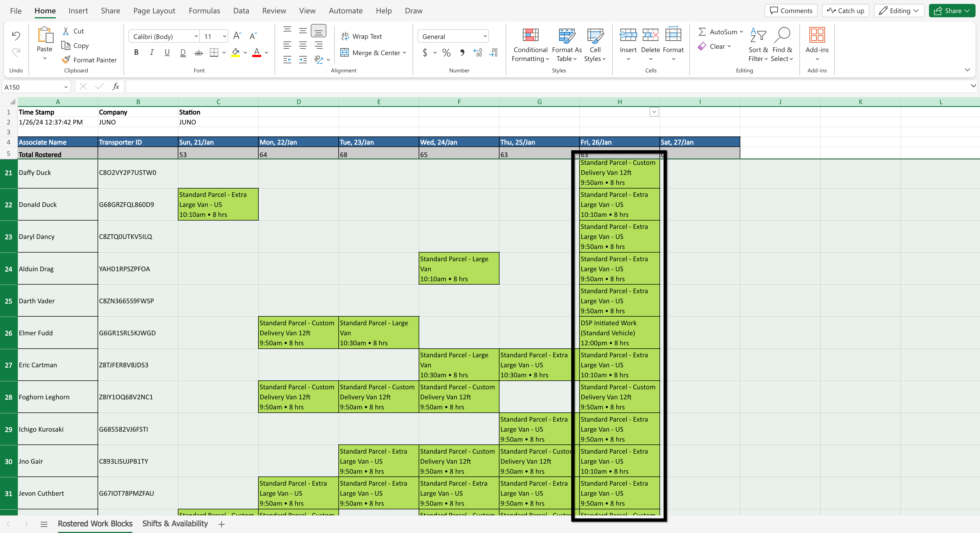Click the Percent Style icon
The image size is (980, 533).
446,52
